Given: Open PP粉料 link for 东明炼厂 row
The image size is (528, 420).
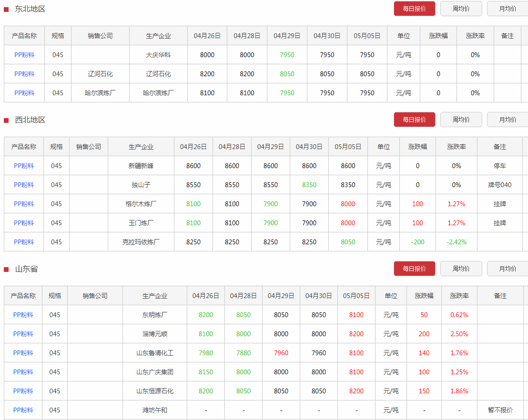Looking at the screenshot, I should [23, 315].
